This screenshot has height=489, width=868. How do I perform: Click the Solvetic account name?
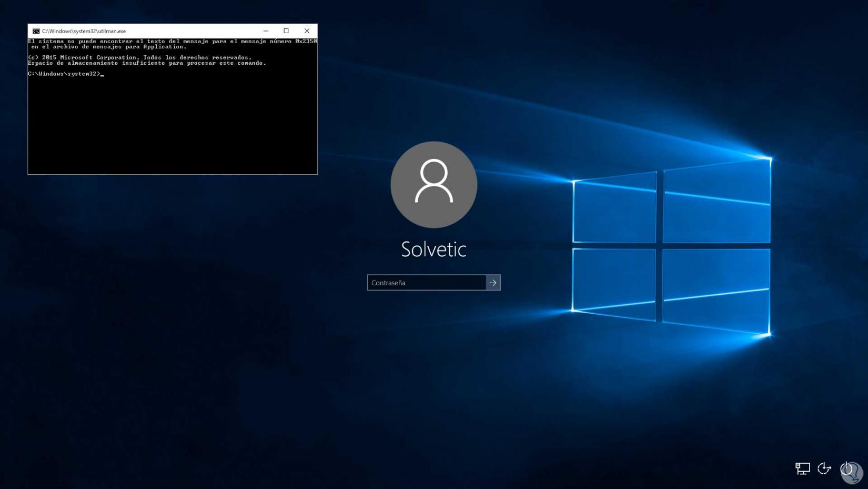[x=434, y=250]
